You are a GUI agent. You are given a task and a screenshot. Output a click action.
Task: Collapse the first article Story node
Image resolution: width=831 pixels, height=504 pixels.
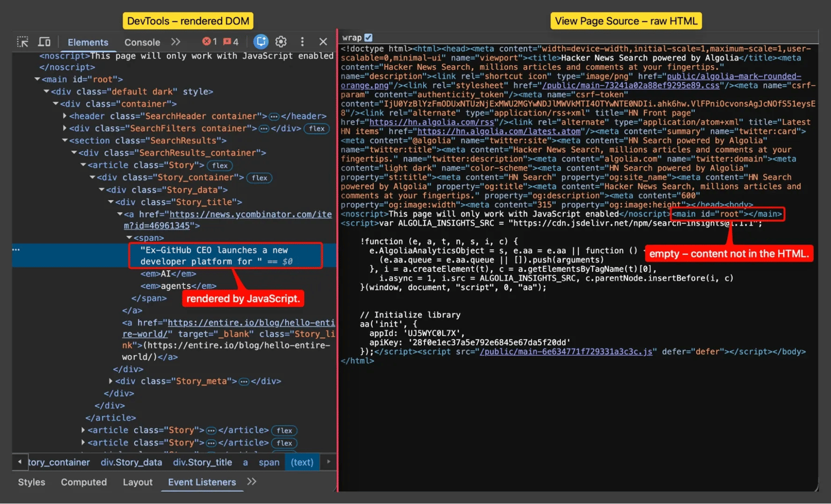(83, 166)
